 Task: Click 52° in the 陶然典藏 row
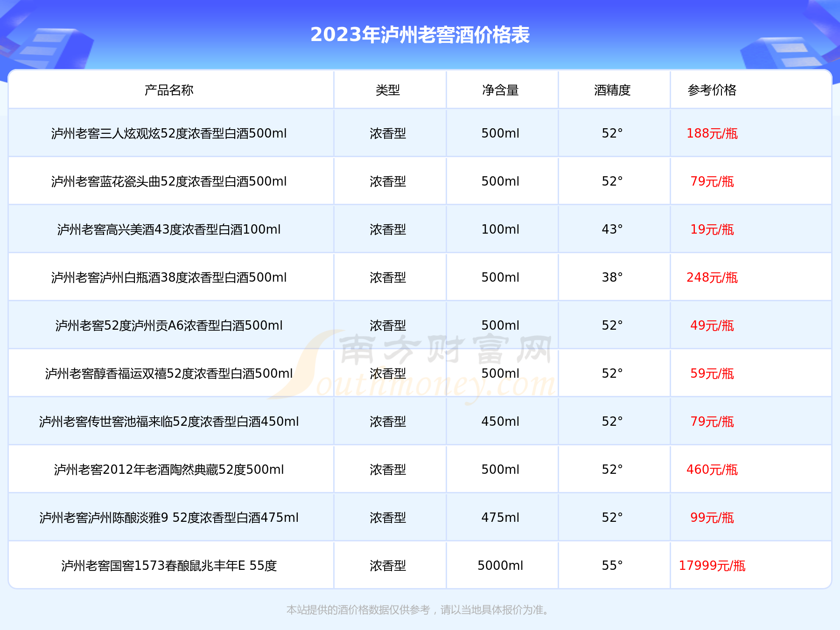pos(612,470)
